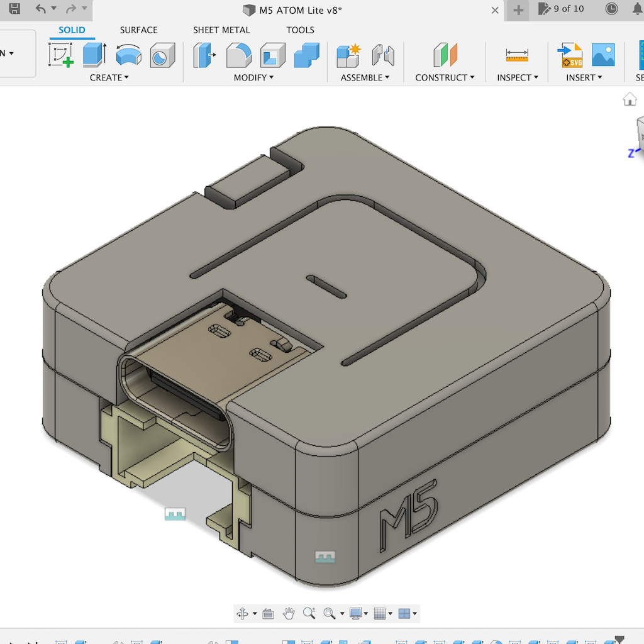Toggle the multiple viewports layout
The image size is (644, 644).
pos(405,613)
